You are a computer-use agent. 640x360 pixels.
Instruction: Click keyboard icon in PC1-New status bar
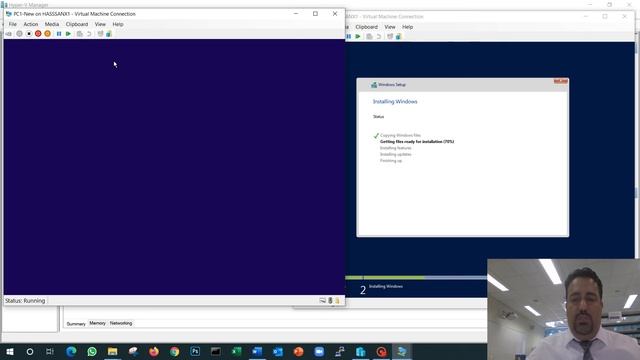pos(322,301)
